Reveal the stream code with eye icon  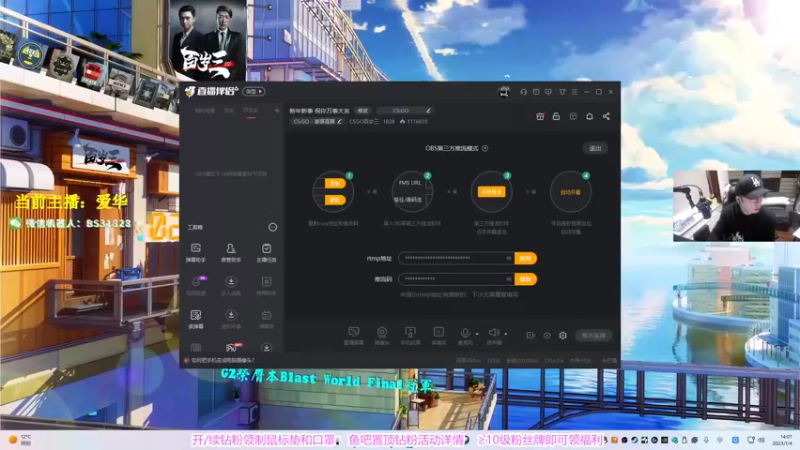509,279
